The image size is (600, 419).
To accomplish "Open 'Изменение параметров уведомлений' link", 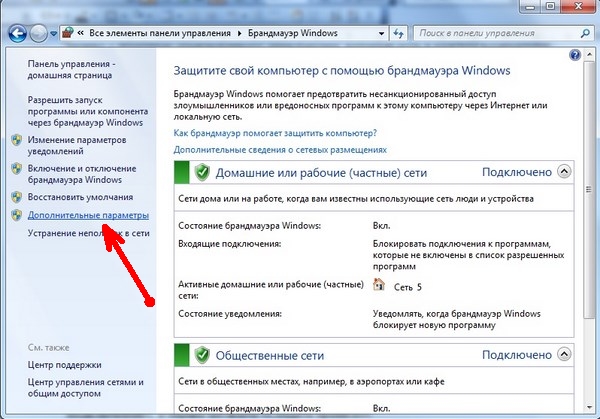I will [77, 145].
